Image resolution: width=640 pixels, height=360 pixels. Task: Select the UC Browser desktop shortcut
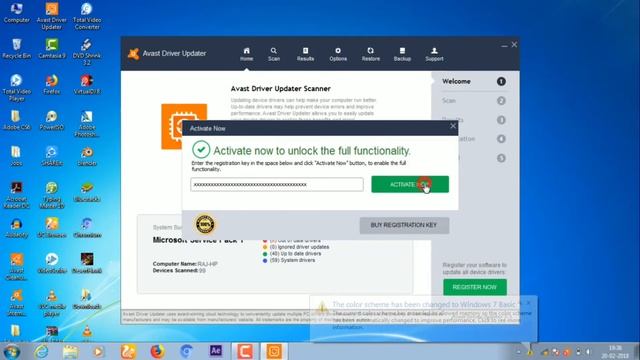click(x=51, y=228)
